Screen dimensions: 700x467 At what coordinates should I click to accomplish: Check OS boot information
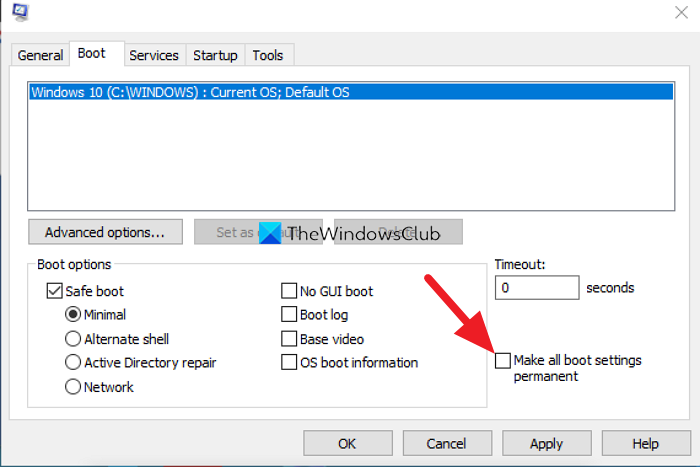[x=289, y=362]
